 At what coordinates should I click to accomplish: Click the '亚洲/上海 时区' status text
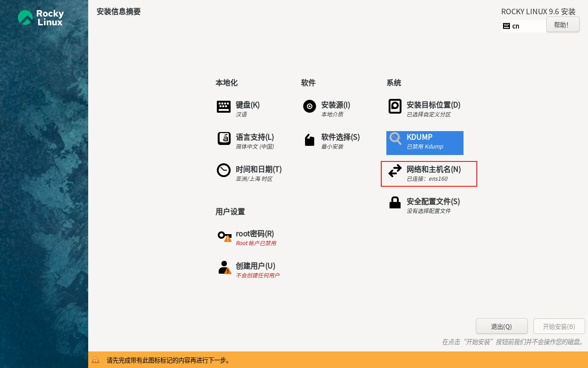coord(254,179)
